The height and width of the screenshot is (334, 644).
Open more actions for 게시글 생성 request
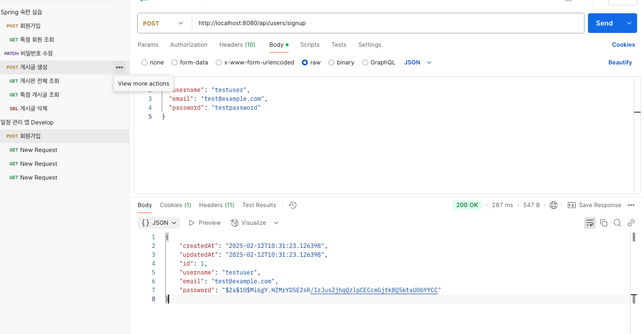pos(119,67)
